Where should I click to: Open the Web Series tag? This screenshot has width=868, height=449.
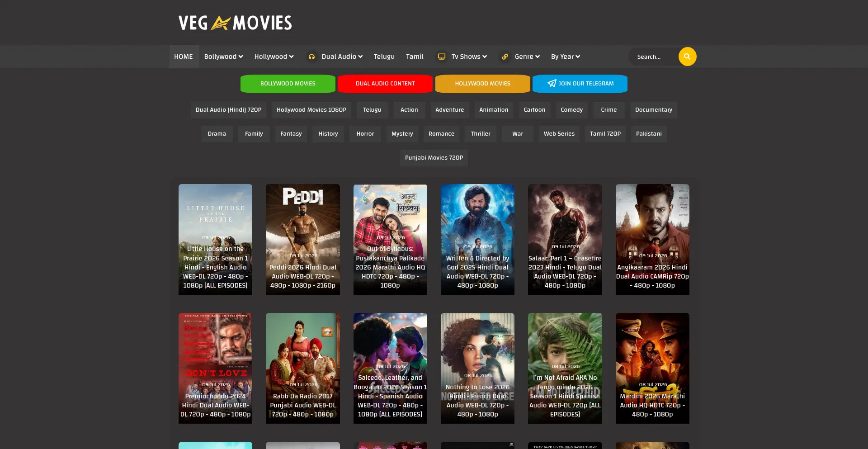pos(559,134)
